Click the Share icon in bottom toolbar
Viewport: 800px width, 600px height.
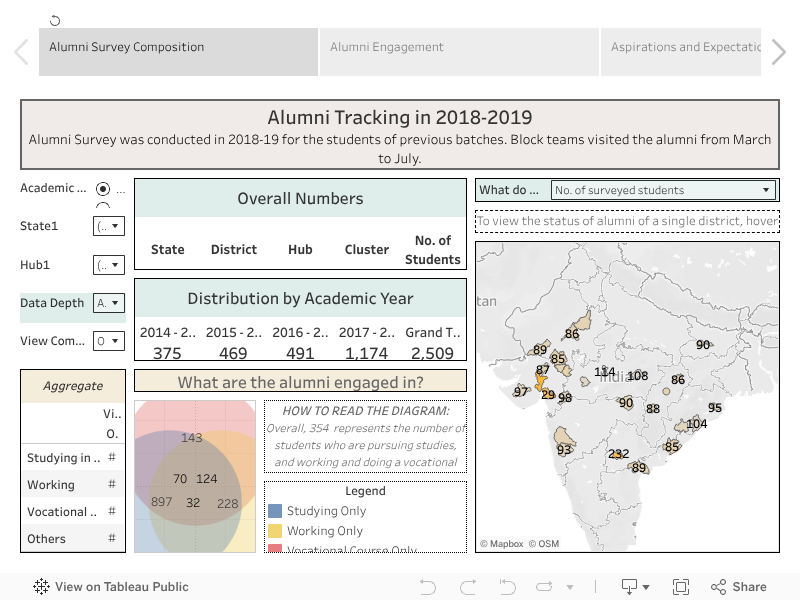738,587
